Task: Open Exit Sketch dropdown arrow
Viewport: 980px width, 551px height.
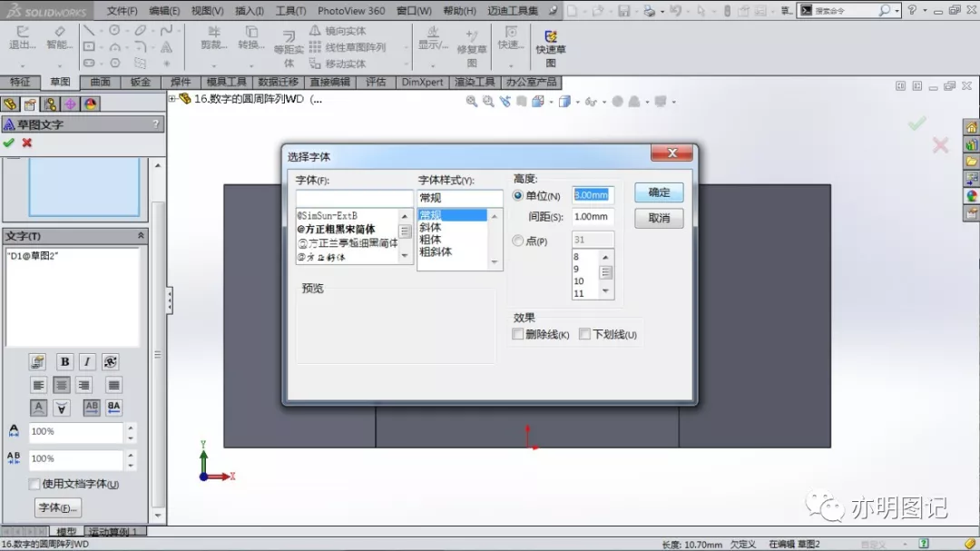Action: coord(23,65)
